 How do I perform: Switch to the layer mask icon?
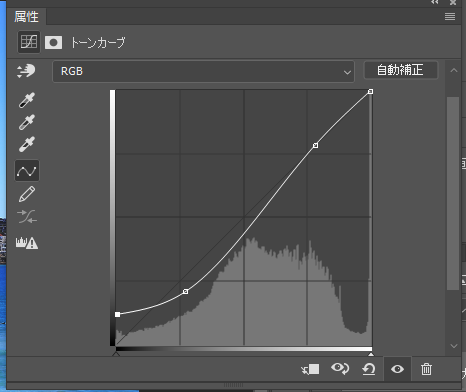click(53, 43)
